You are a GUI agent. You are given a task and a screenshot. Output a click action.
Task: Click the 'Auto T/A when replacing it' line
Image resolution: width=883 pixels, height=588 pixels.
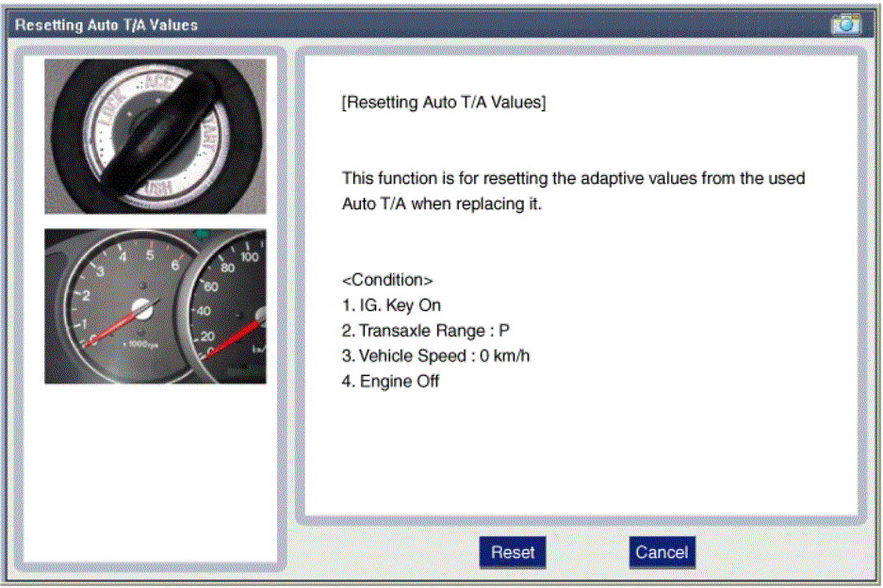(441, 204)
